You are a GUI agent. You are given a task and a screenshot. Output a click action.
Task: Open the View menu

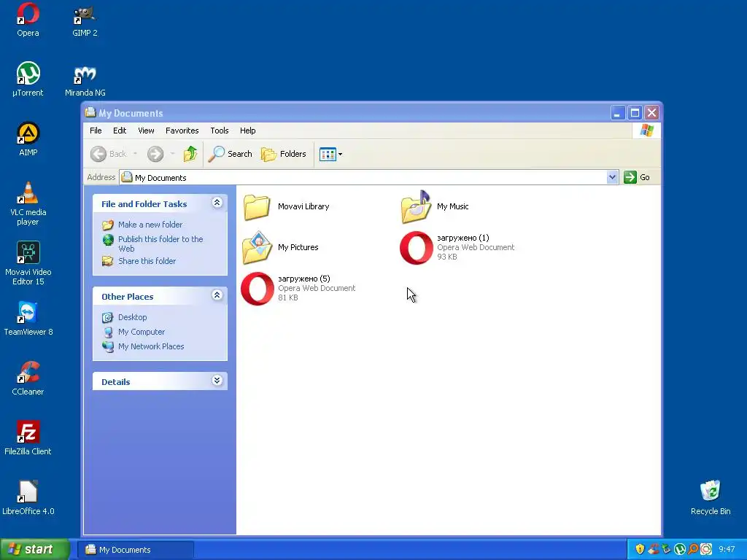146,131
